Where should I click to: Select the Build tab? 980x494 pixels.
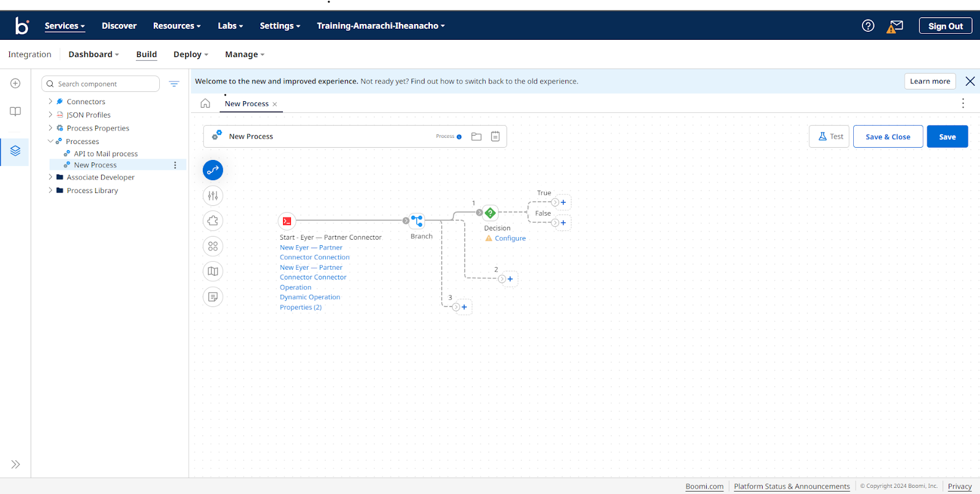click(146, 55)
